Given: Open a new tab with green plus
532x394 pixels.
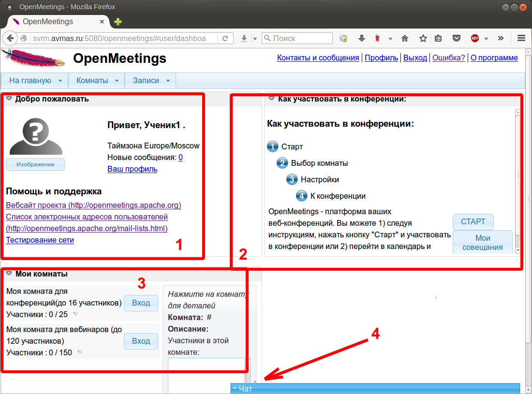Looking at the screenshot, I should 118,22.
